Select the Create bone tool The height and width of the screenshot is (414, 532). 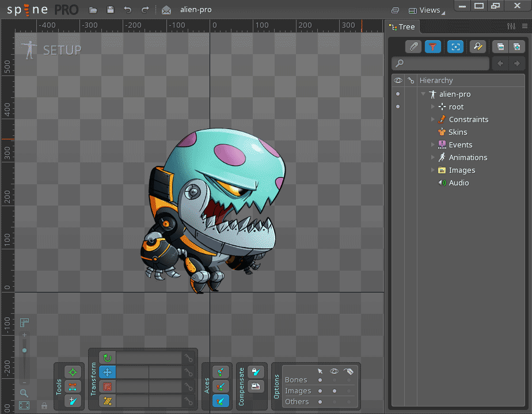pos(73,401)
